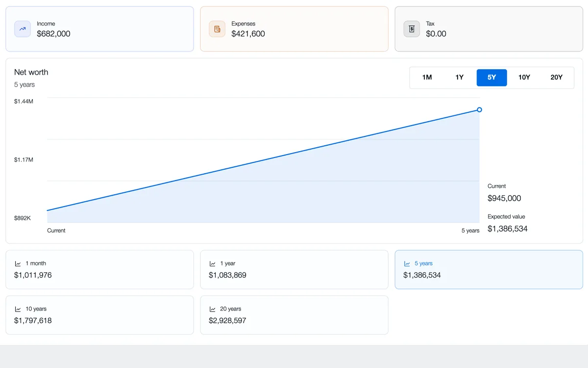Click the $1.44M axis label
Viewport: 588px width, 368px height.
coord(24,101)
